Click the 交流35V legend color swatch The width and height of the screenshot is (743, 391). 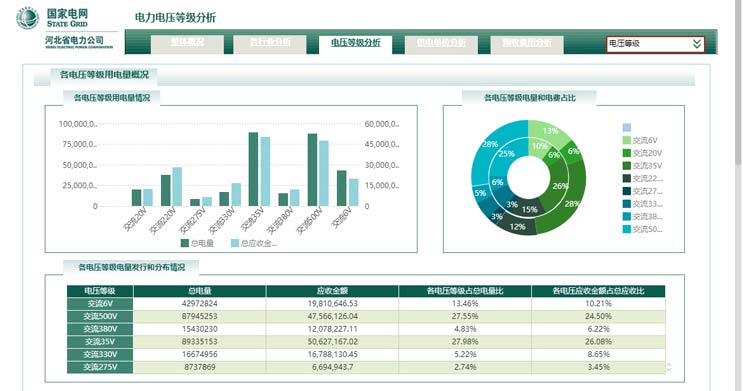coord(626,166)
